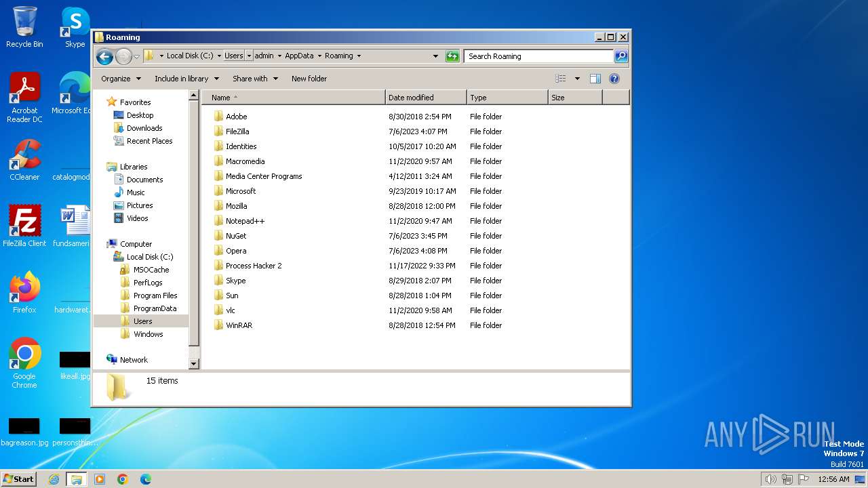Viewport: 868px width, 488px height.
Task: Open the Share with menu
Action: click(255, 79)
